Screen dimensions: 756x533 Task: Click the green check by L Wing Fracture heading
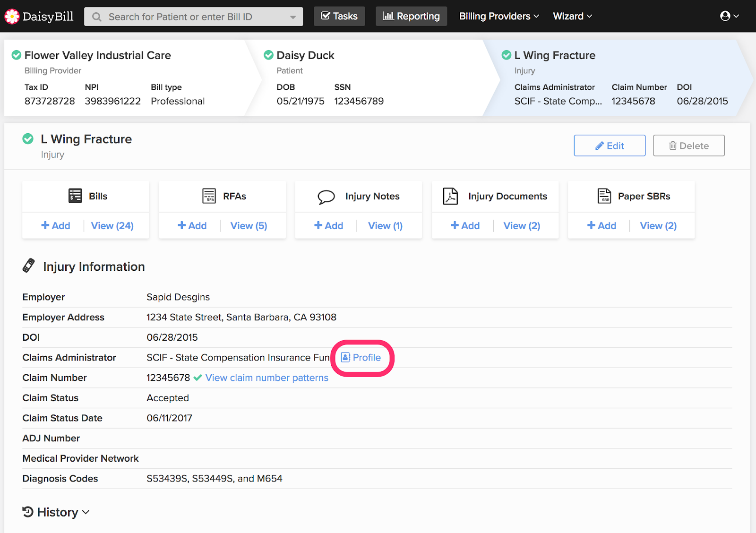pos(28,139)
